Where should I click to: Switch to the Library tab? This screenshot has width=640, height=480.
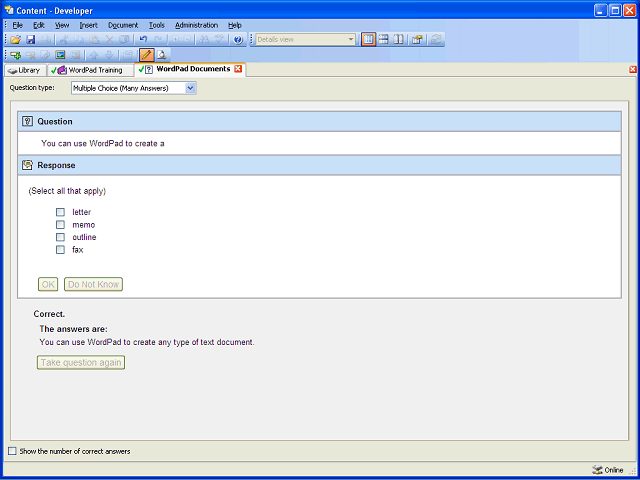click(25, 70)
